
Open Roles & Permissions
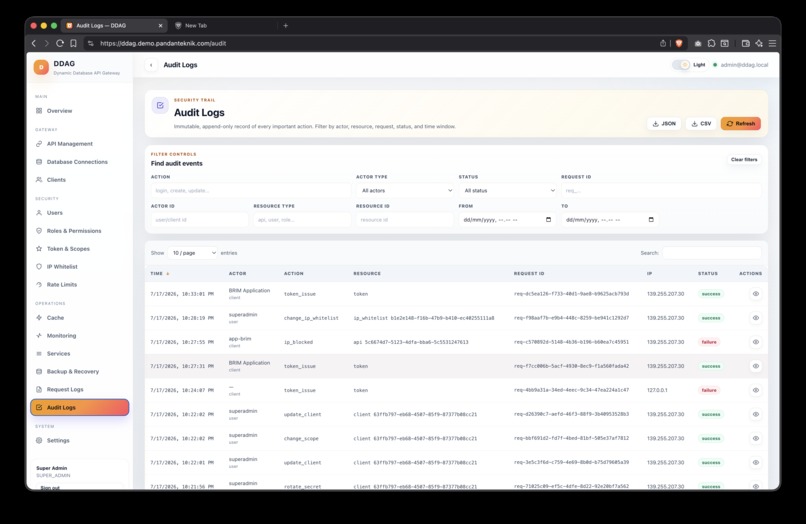(74, 231)
